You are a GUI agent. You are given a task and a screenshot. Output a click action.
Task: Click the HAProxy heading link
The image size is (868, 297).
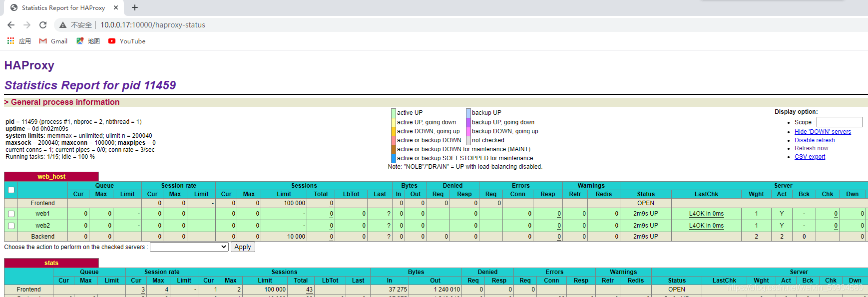[x=29, y=65]
